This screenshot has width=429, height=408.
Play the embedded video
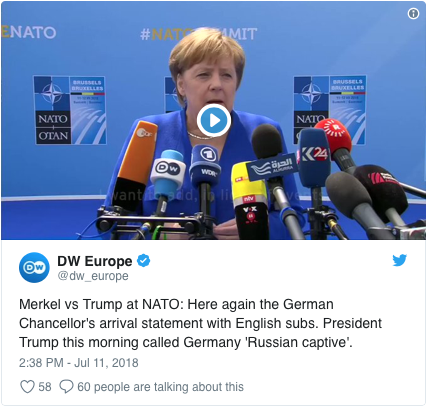click(x=214, y=121)
